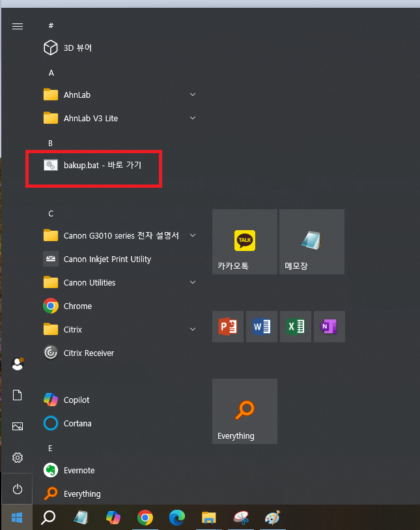Viewport: 420px width, 530px height.
Task: Launch Evernote from the app list
Action: click(x=69, y=470)
